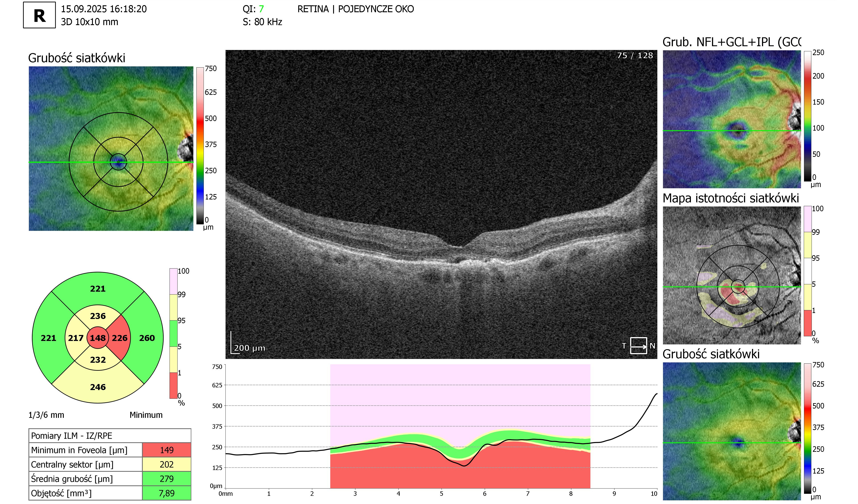Click the T to N scan direction icon
This screenshot has height=504, width=858.
[x=638, y=346]
